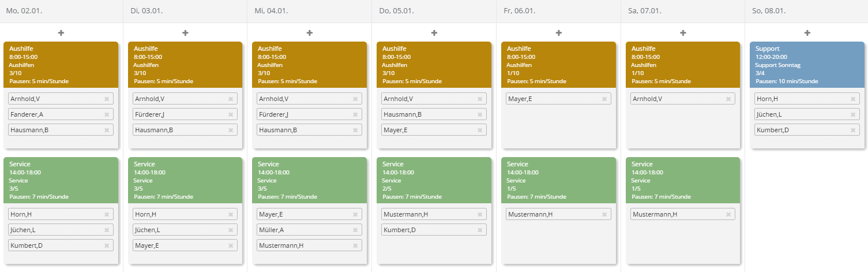Open the Friday Service 1/5 shift header
This screenshot has width=868, height=272.
pyautogui.click(x=558, y=180)
